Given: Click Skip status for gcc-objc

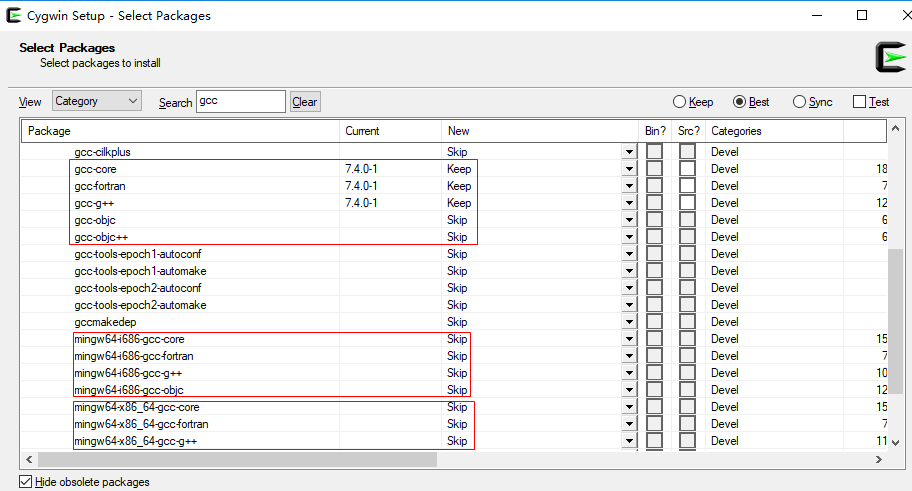Looking at the screenshot, I should point(457,220).
